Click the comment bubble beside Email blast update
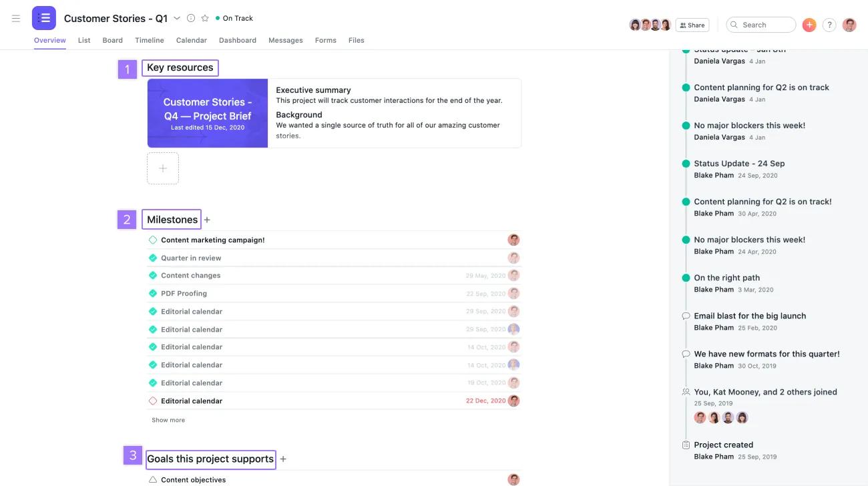The image size is (868, 486). pyautogui.click(x=686, y=316)
